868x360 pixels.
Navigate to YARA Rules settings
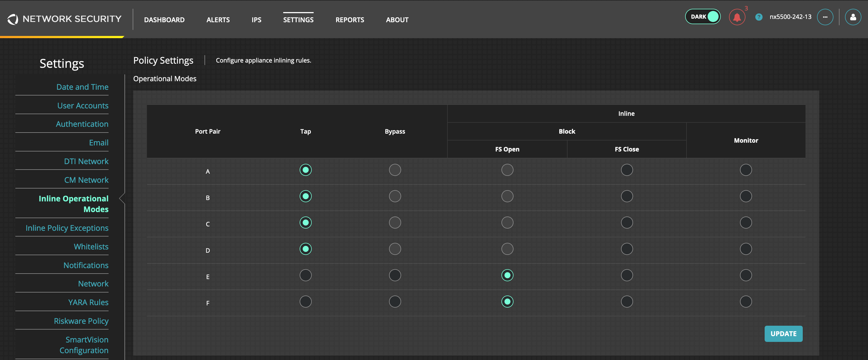pyautogui.click(x=88, y=302)
